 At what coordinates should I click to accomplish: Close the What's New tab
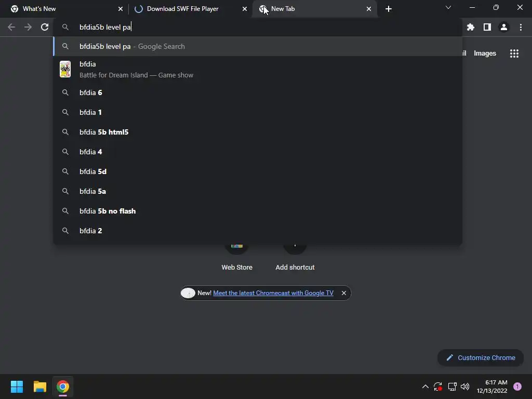[121, 9]
